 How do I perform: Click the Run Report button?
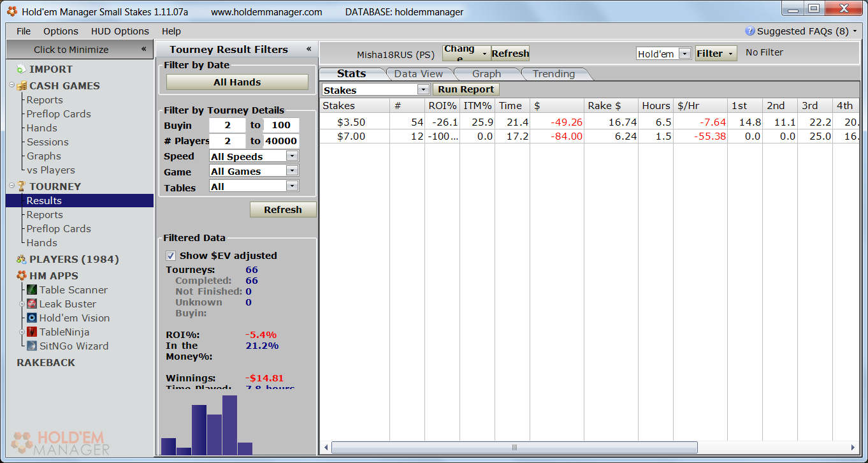(x=466, y=90)
